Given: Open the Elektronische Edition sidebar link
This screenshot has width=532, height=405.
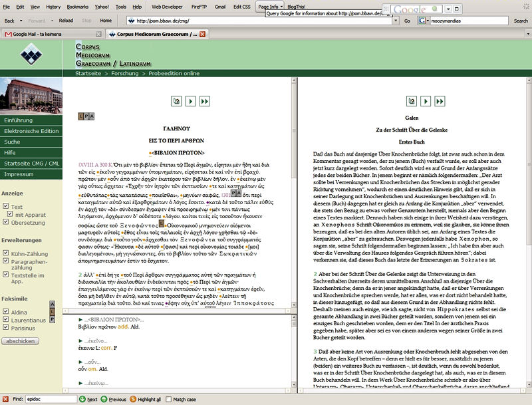Looking at the screenshot, I should click(x=31, y=131).
